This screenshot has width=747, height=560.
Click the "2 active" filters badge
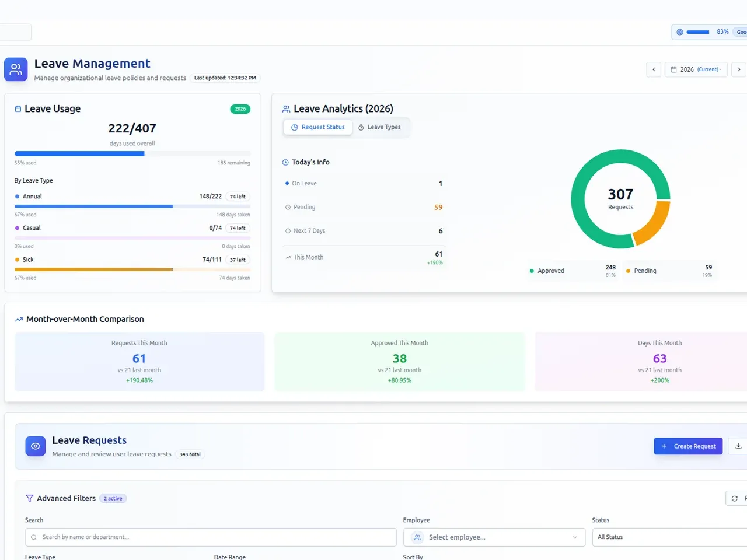(113, 499)
